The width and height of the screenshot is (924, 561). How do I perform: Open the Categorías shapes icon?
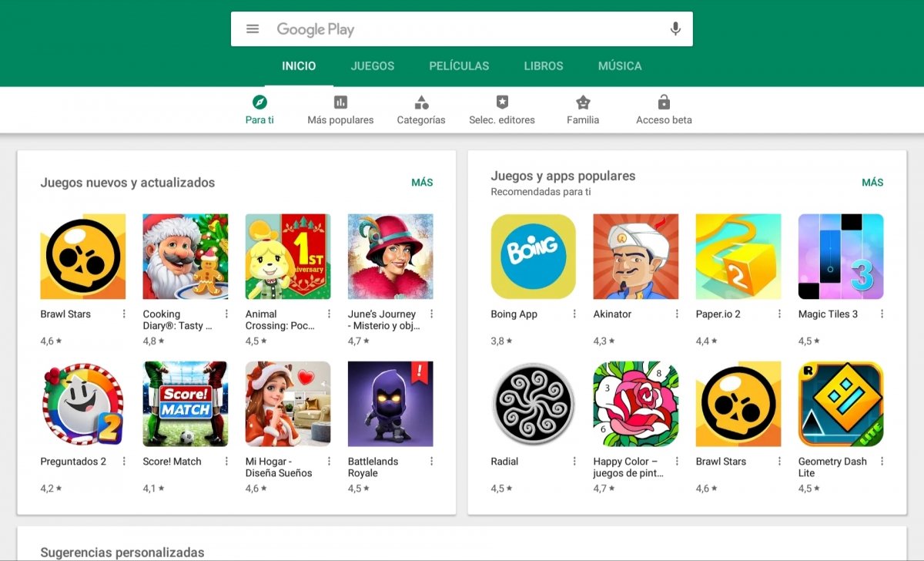tap(421, 102)
